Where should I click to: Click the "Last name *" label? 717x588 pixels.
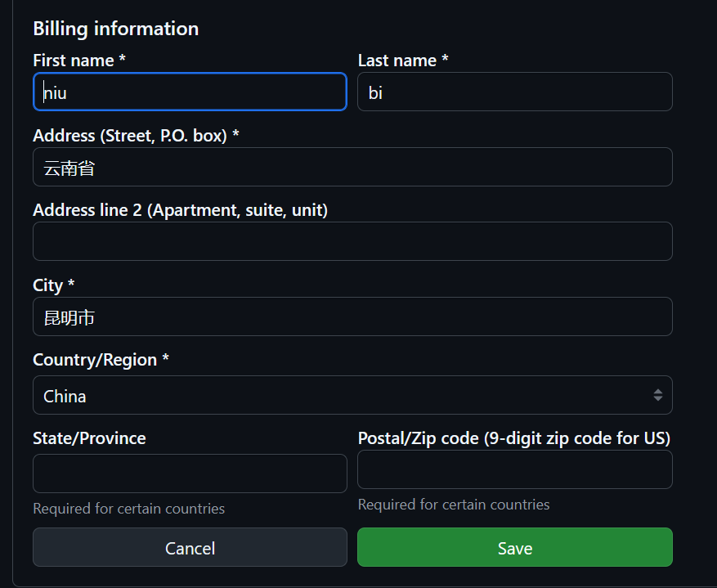(x=403, y=61)
